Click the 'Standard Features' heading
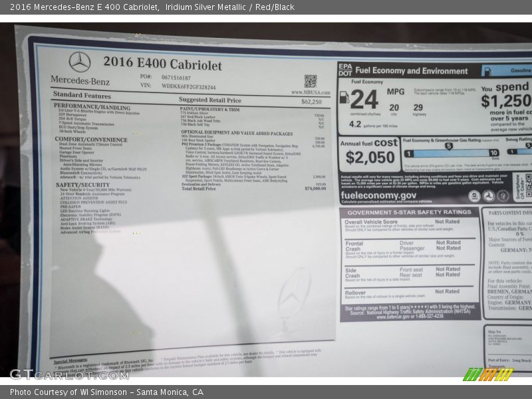Viewport: 532px width, 399px height. click(82, 95)
